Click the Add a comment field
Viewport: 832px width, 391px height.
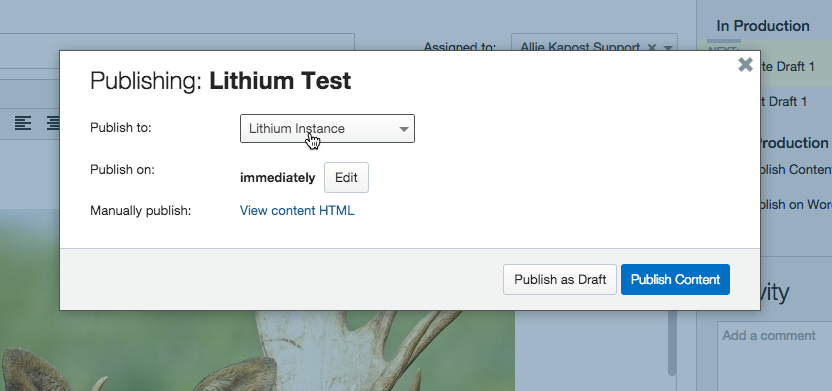(775, 355)
